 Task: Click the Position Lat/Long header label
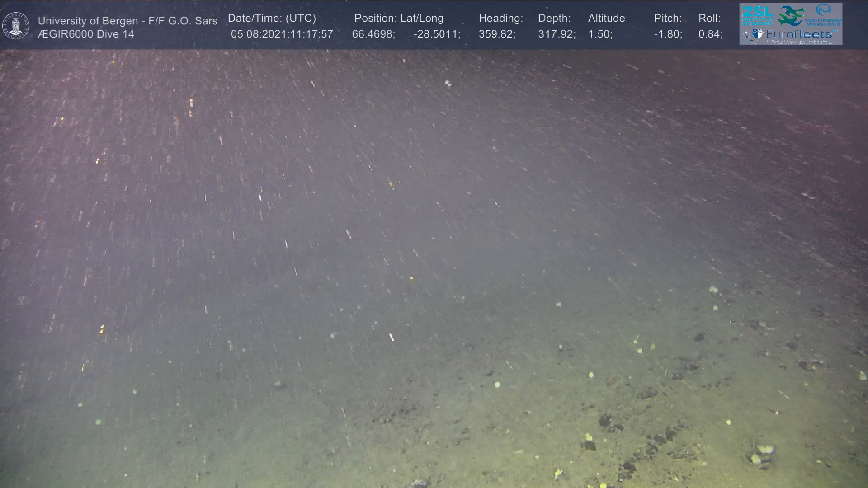[399, 18]
